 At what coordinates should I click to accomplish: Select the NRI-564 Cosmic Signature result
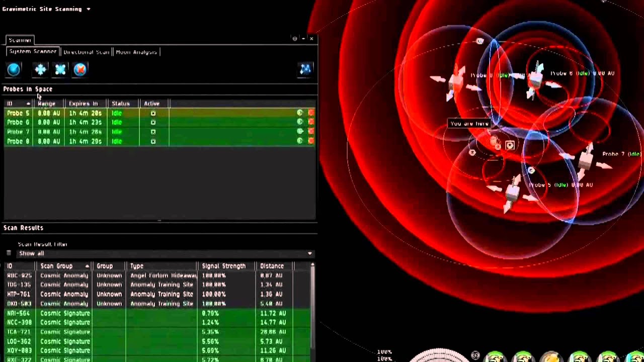tap(157, 313)
